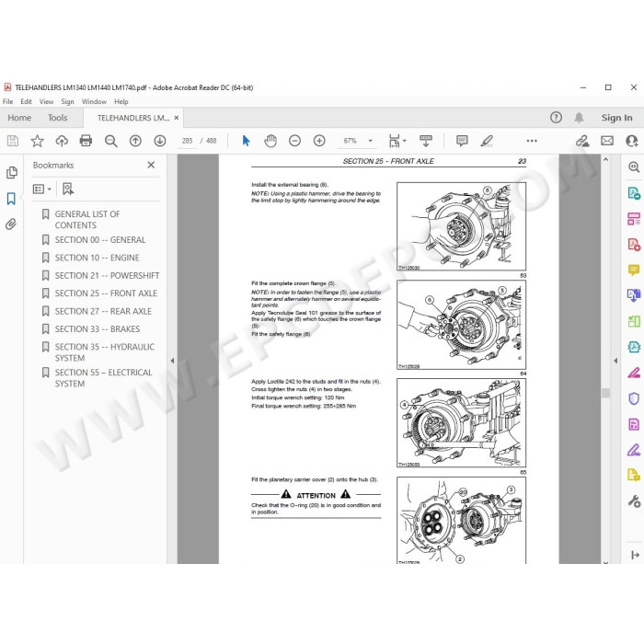Activate the Hand pan tool
This screenshot has height=644, width=644.
[270, 141]
